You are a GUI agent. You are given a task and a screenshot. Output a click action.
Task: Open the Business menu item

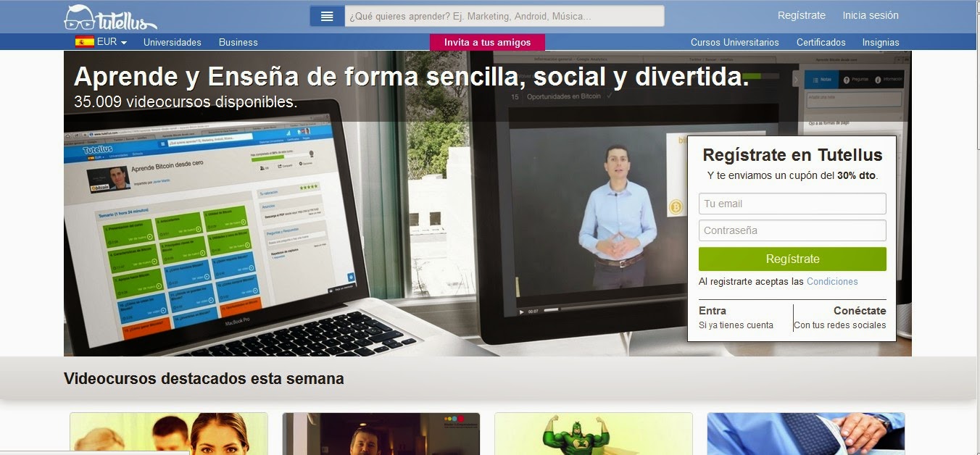coord(238,42)
